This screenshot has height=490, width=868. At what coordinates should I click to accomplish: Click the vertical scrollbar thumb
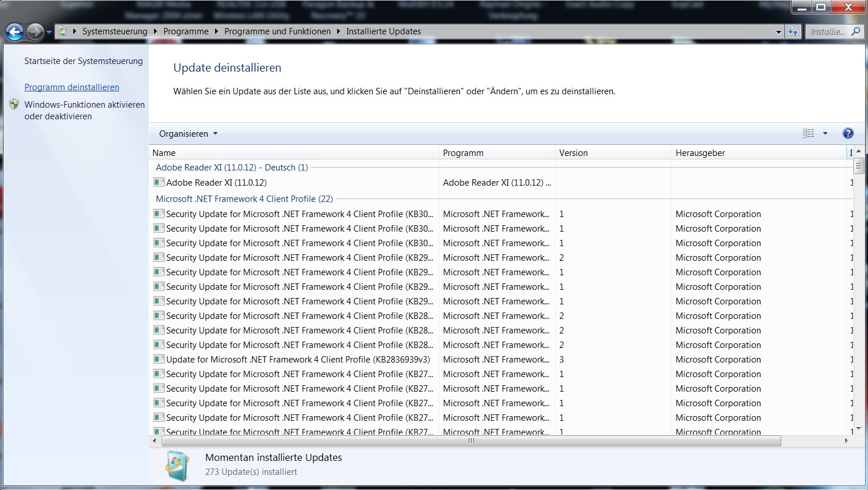(859, 166)
